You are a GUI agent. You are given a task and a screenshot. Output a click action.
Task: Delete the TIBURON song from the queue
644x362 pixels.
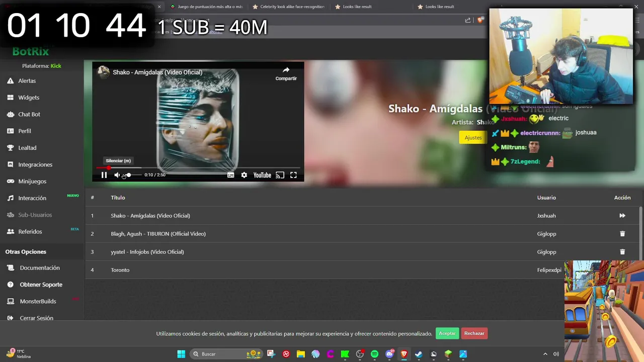click(622, 234)
